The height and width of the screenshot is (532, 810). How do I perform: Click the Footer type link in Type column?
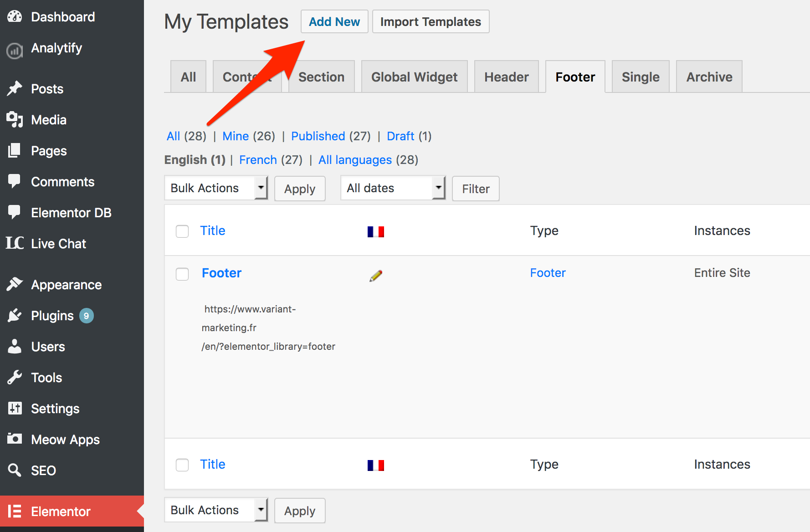(x=548, y=273)
